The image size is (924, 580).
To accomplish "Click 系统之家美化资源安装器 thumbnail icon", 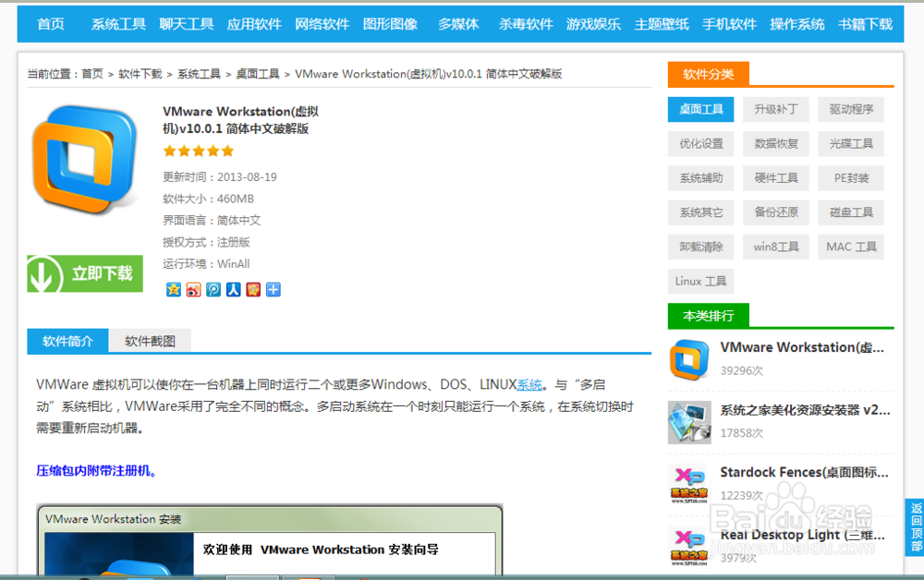I will pos(689,422).
